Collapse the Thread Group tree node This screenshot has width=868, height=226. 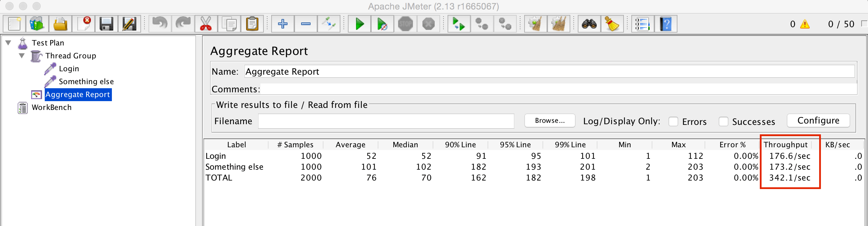22,56
